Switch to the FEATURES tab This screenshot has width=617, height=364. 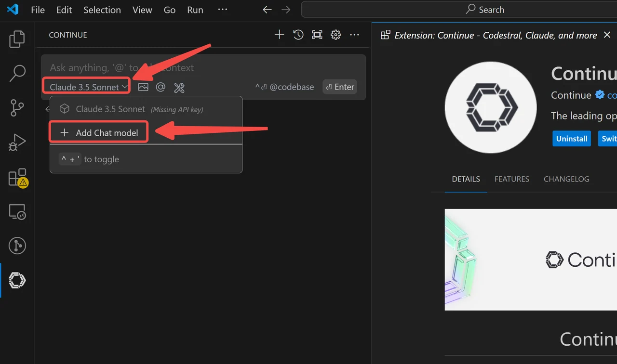[512, 179]
